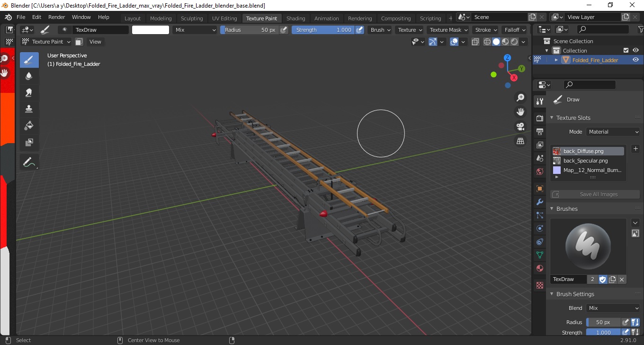Collapse the Texture Slots panel
Image resolution: width=644 pixels, height=345 pixels.
point(552,118)
